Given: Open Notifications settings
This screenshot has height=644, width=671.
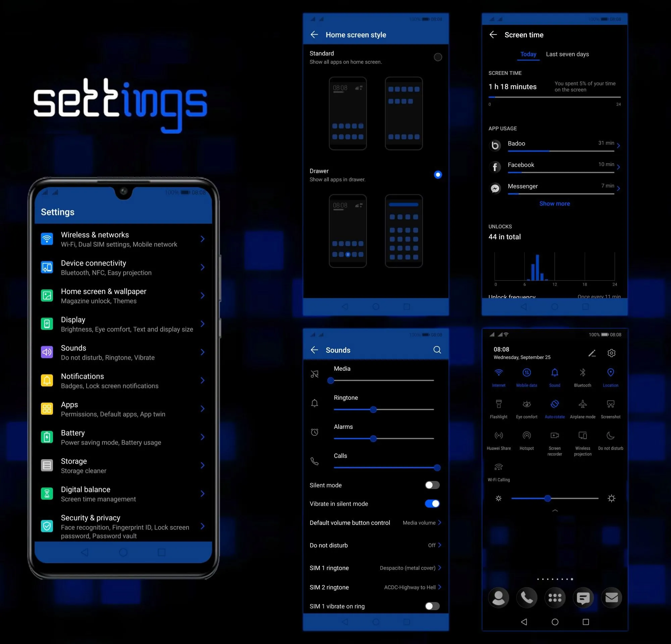Looking at the screenshot, I should click(x=123, y=380).
